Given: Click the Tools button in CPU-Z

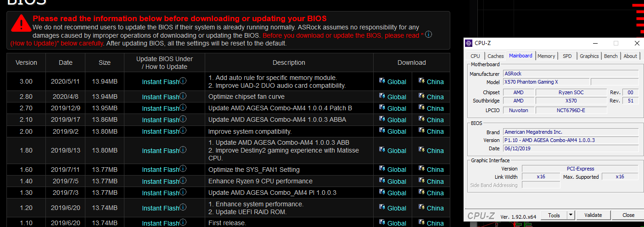Looking at the screenshot, I should point(554,215).
